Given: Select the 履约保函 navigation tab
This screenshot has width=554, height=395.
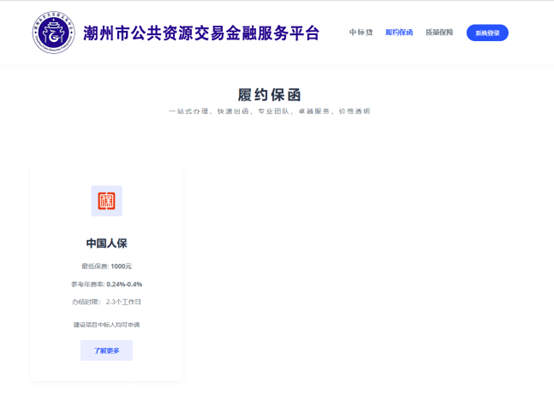Looking at the screenshot, I should point(399,33).
